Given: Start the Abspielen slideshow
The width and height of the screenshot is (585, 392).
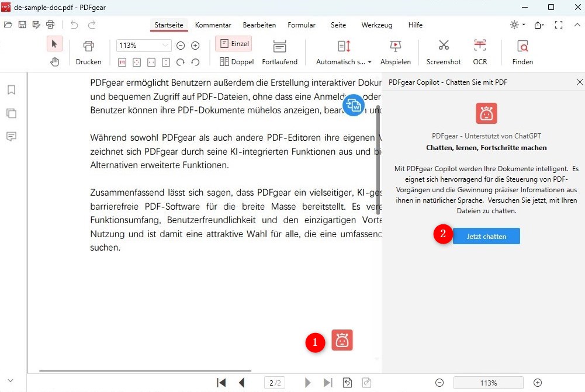Looking at the screenshot, I should click(396, 53).
